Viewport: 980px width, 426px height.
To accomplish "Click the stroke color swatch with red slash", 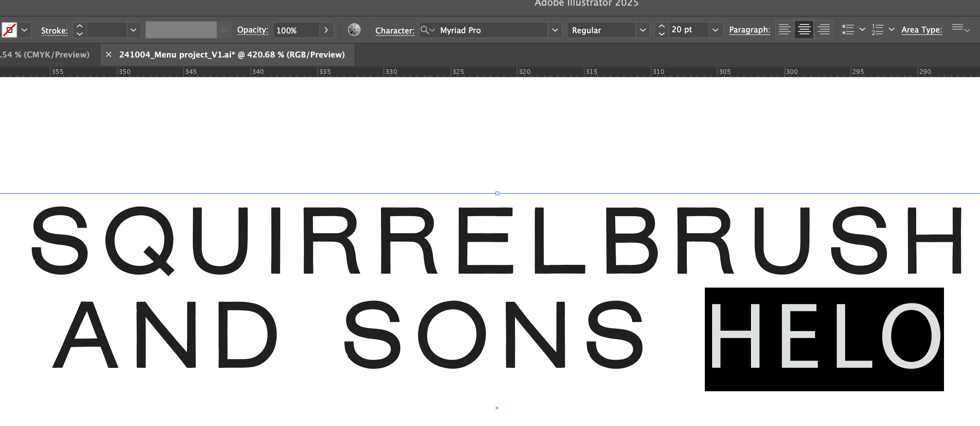I will click(x=9, y=30).
